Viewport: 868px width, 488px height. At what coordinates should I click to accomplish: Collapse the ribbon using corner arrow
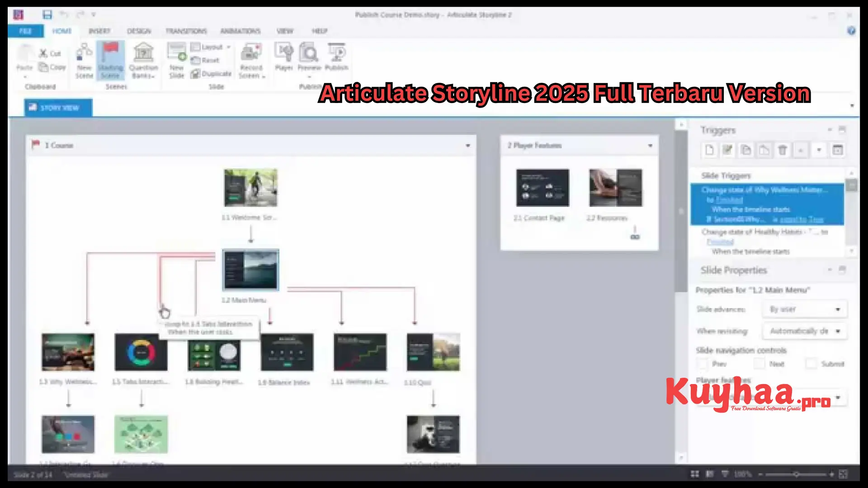coord(852,106)
